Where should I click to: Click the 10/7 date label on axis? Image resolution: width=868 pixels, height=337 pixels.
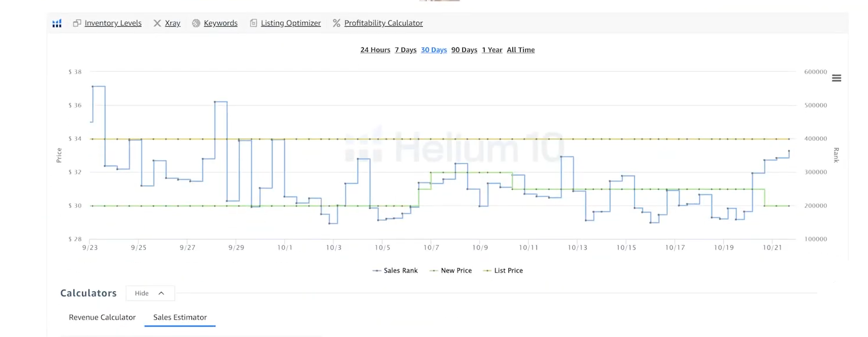tap(431, 248)
